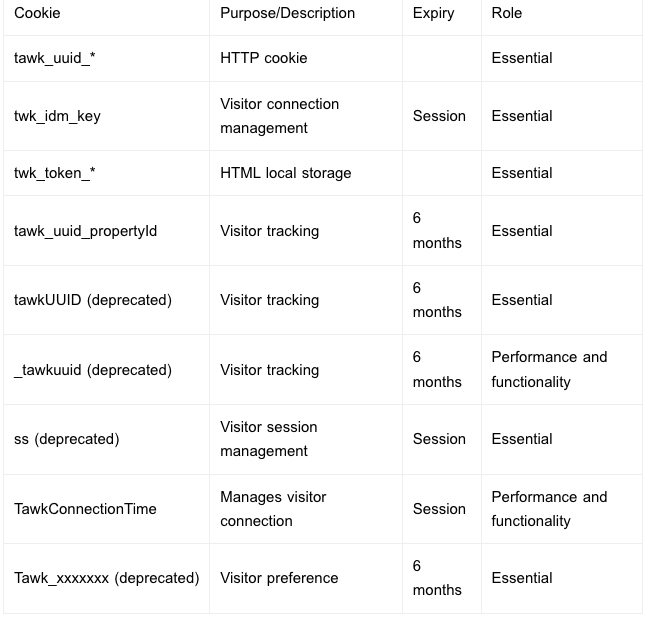Select the HTML local storage description

coord(286,173)
